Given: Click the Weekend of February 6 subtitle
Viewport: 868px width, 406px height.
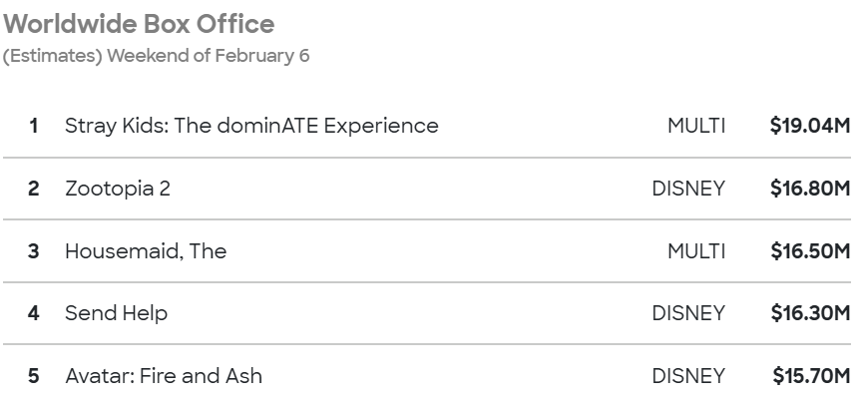Looking at the screenshot, I should click(x=157, y=56).
